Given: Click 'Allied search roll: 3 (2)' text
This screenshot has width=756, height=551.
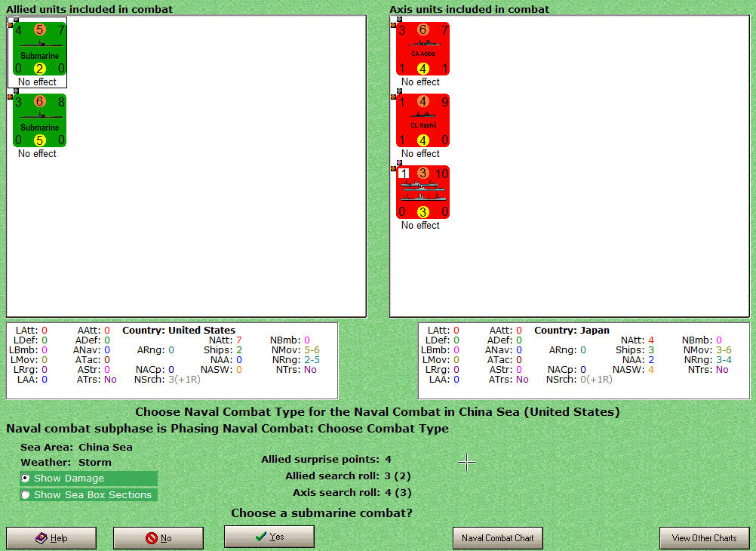Looking at the screenshot, I should click(x=348, y=476).
